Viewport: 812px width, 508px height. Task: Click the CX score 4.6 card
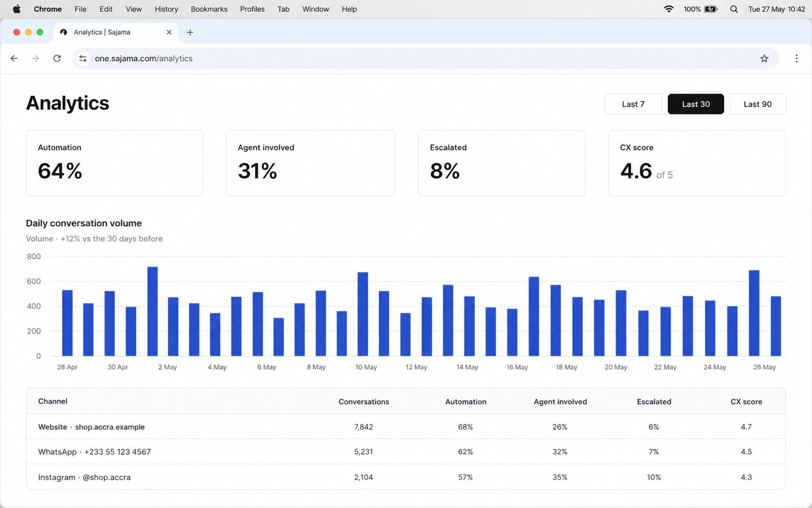click(697, 163)
